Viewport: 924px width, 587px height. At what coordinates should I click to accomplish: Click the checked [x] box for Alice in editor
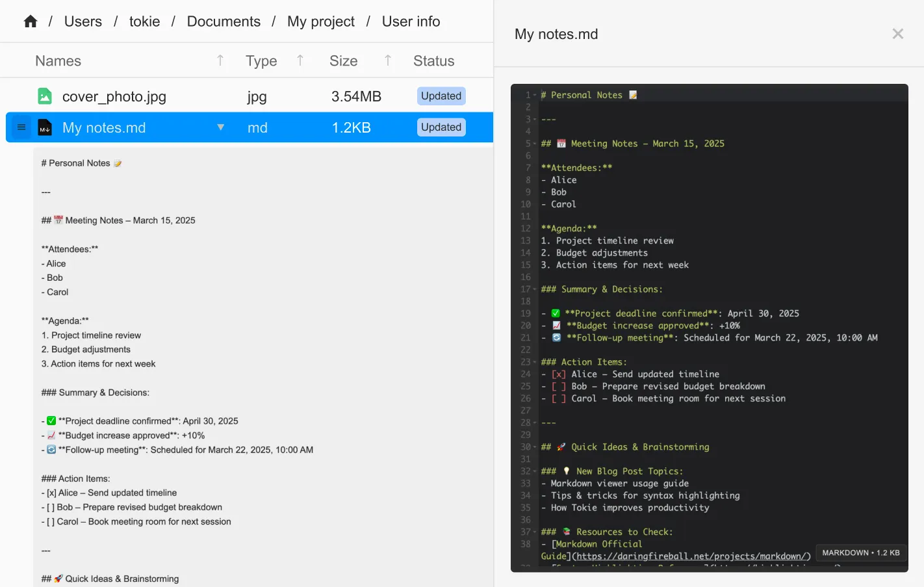coord(559,374)
